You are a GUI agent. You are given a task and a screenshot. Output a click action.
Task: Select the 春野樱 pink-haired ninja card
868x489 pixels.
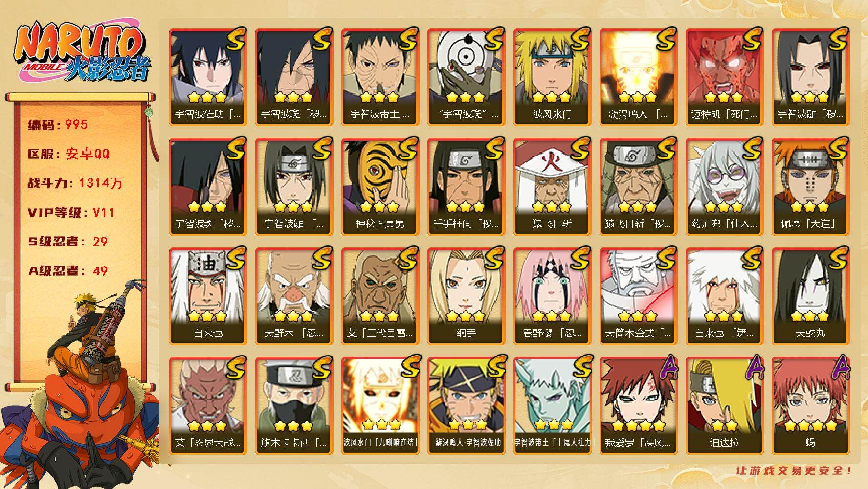coord(552,296)
